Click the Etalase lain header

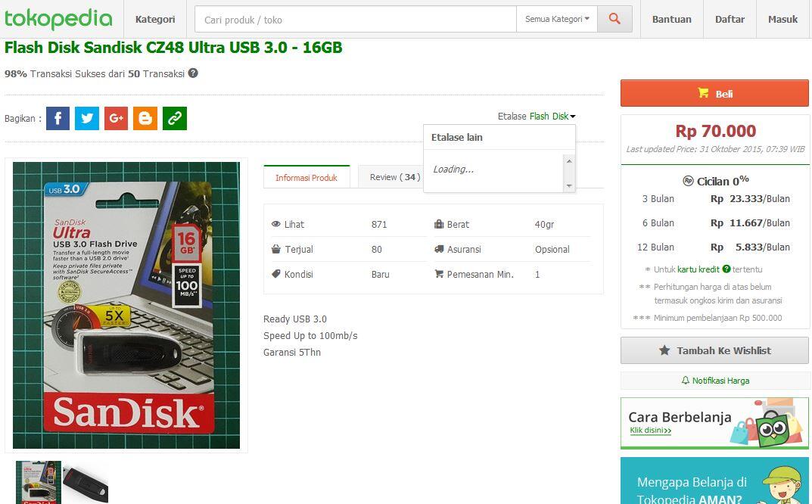[x=457, y=137]
